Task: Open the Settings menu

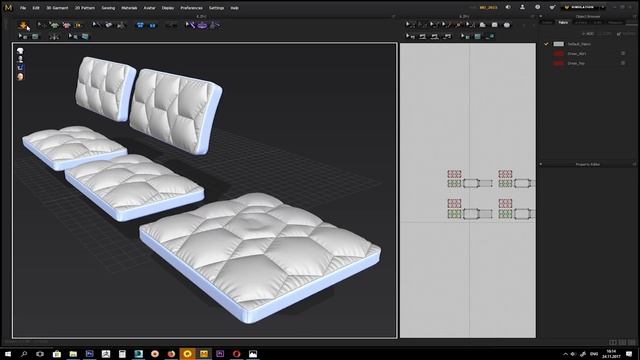Action: coord(216,8)
